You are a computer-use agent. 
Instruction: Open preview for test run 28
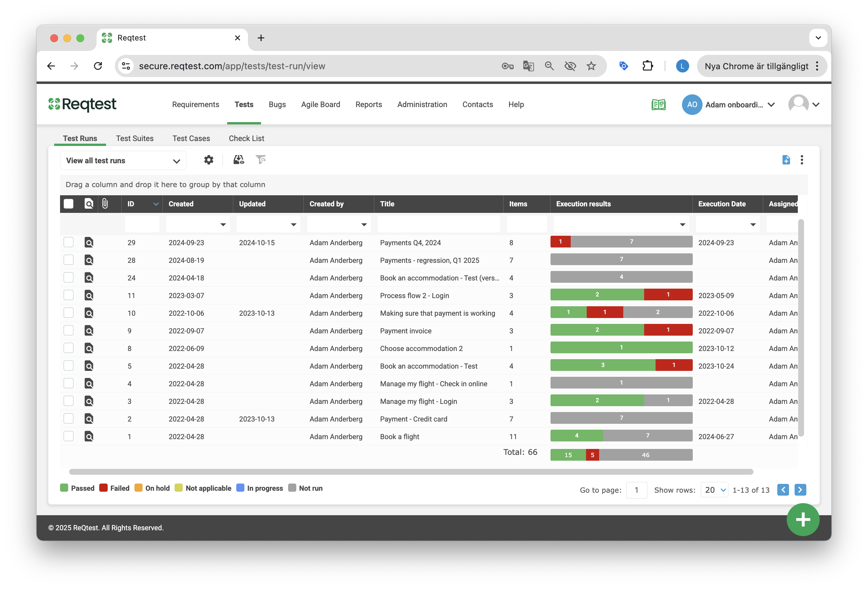pyautogui.click(x=89, y=260)
